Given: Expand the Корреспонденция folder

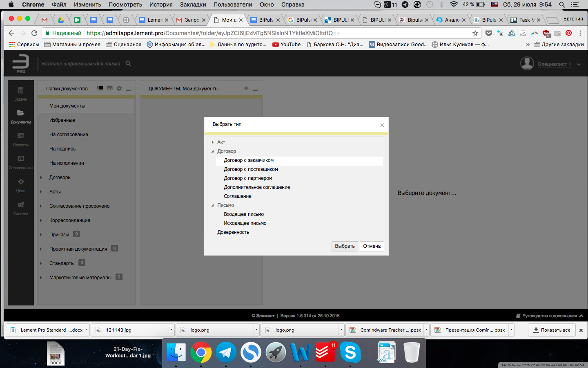Looking at the screenshot, I should point(41,220).
